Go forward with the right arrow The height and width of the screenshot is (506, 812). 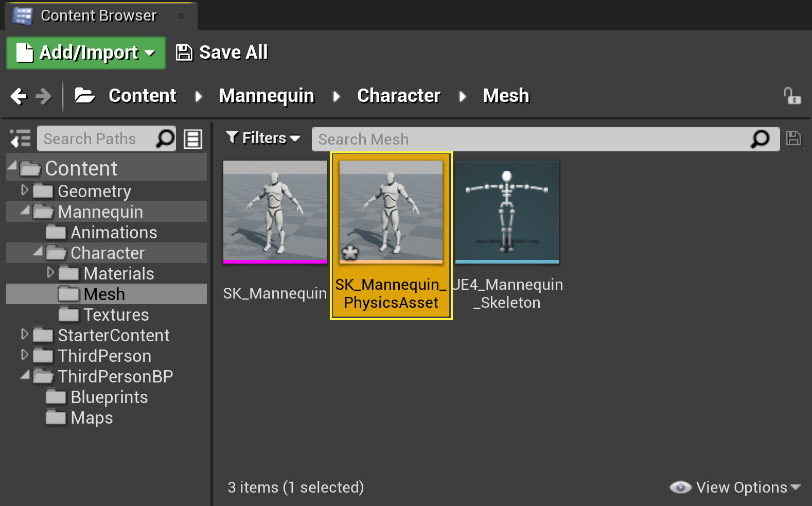point(43,96)
